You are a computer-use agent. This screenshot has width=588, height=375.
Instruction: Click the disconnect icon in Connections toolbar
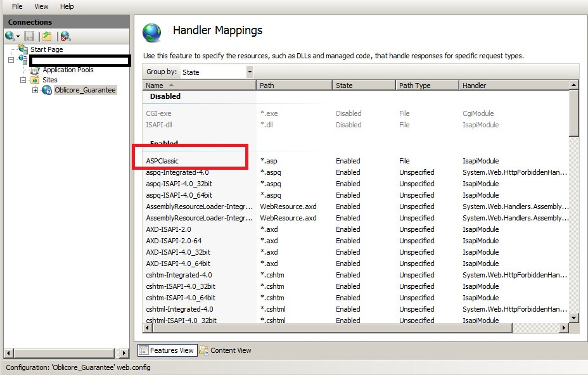tap(66, 36)
